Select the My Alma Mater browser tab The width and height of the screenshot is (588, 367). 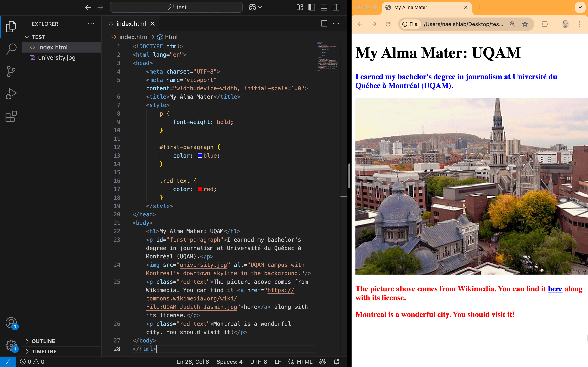[427, 7]
